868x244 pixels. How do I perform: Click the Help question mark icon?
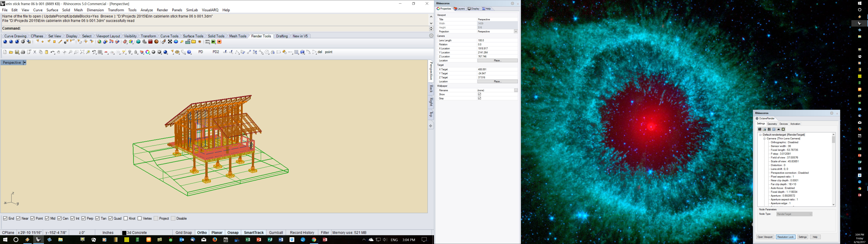point(189,52)
